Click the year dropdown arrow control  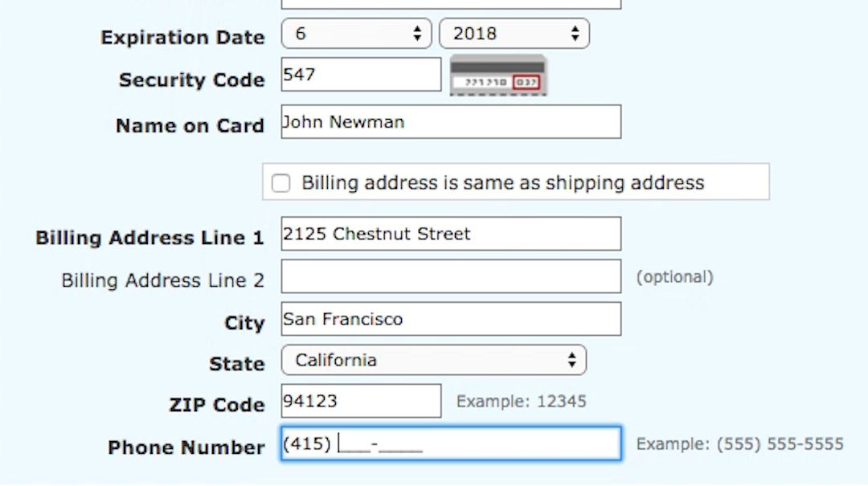pyautogui.click(x=574, y=34)
